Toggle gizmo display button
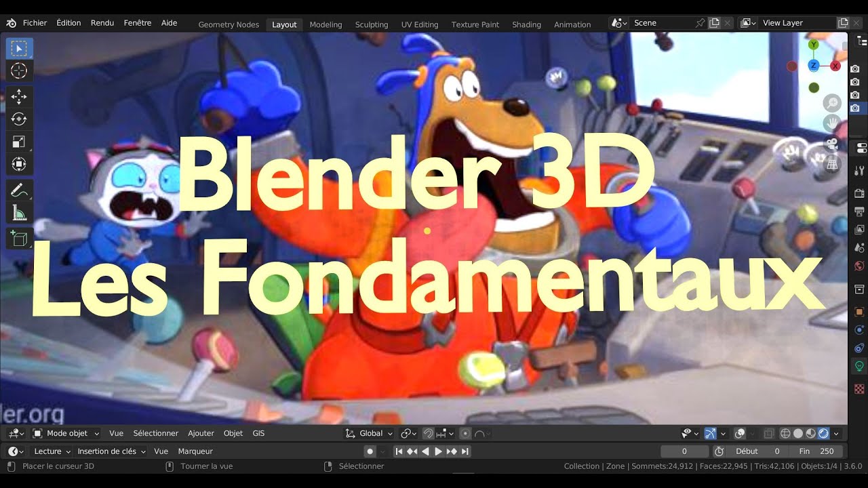Image resolution: width=868 pixels, height=488 pixels. 710,433
